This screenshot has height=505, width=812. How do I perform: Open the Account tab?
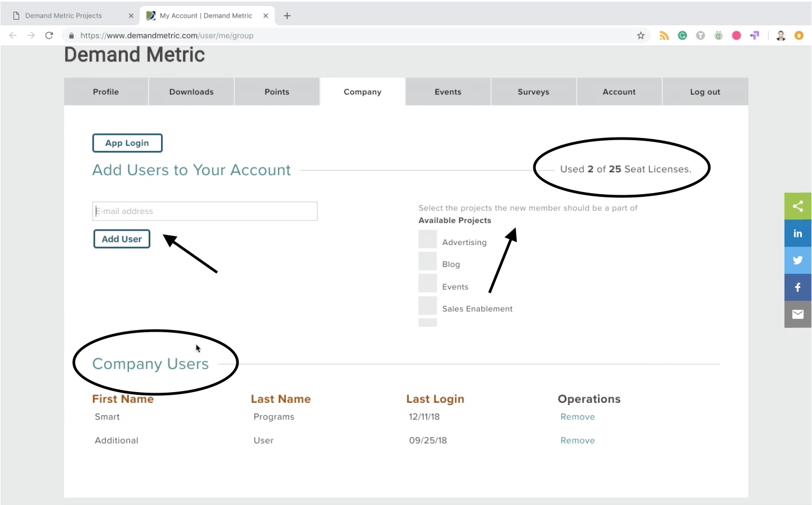coord(619,91)
